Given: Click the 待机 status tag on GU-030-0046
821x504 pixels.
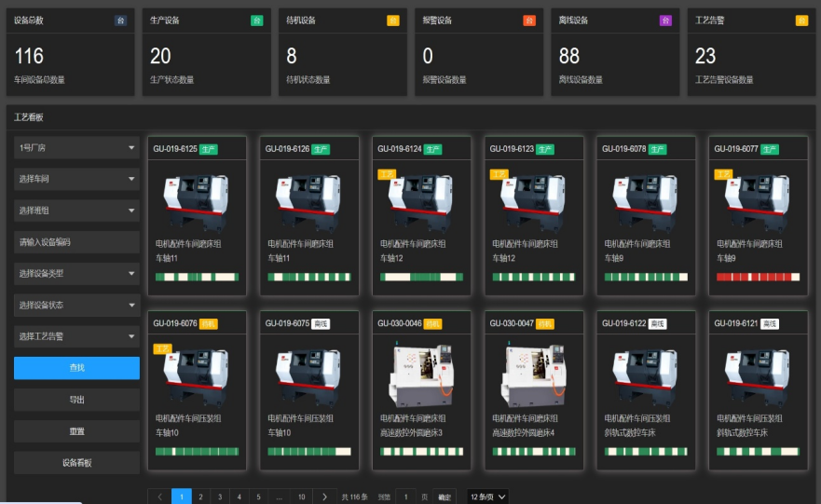Looking at the screenshot, I should coord(432,323).
